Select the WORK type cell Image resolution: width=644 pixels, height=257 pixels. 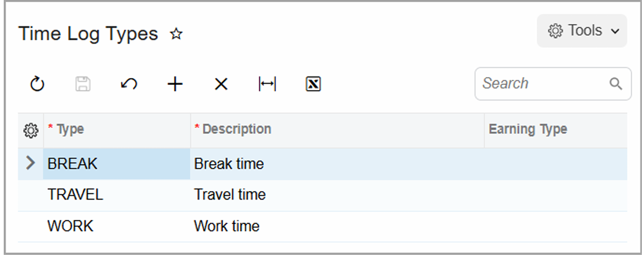70,226
